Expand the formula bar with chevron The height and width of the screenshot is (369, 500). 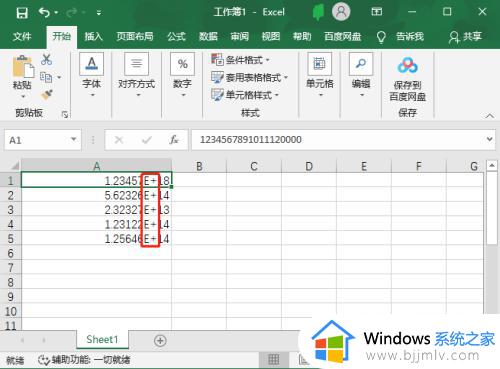(x=489, y=139)
